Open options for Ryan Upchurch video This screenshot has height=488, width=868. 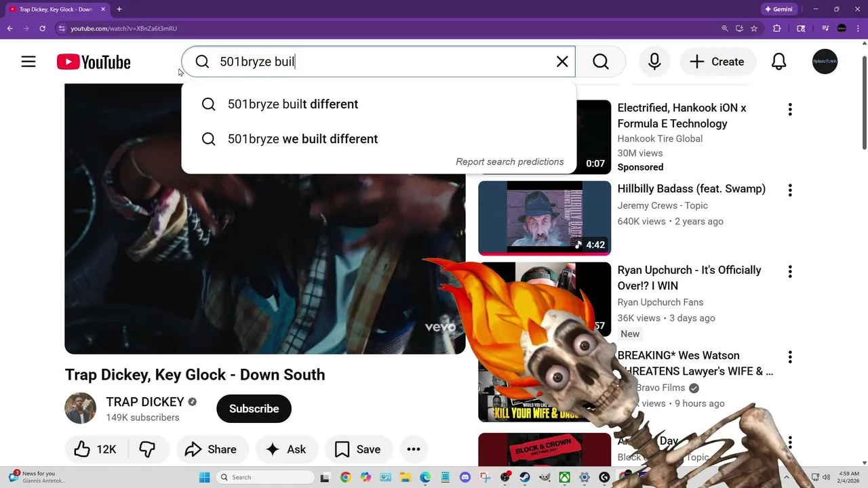tap(789, 272)
